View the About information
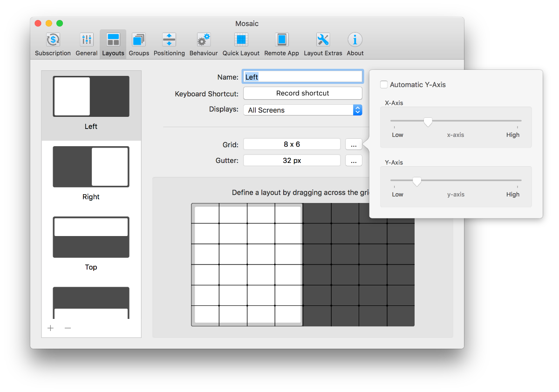 [355, 43]
